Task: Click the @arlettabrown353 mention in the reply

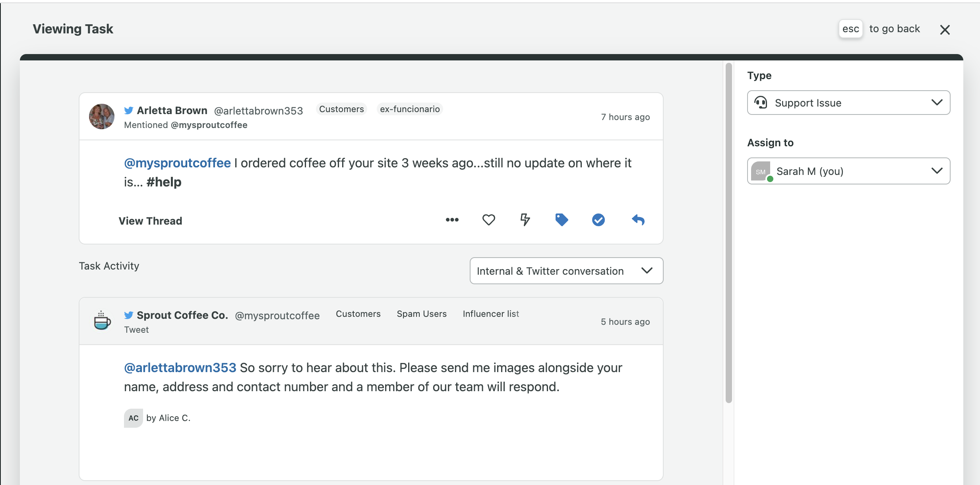Action: click(180, 368)
